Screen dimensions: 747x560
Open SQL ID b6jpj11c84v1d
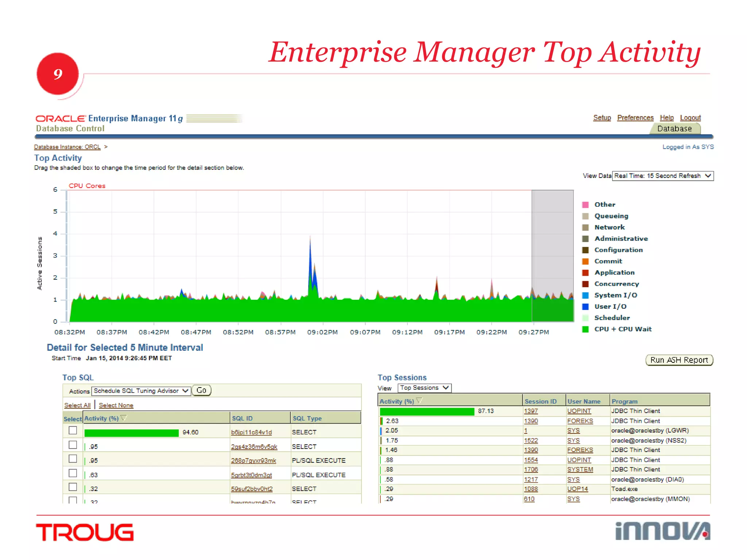pyautogui.click(x=251, y=432)
